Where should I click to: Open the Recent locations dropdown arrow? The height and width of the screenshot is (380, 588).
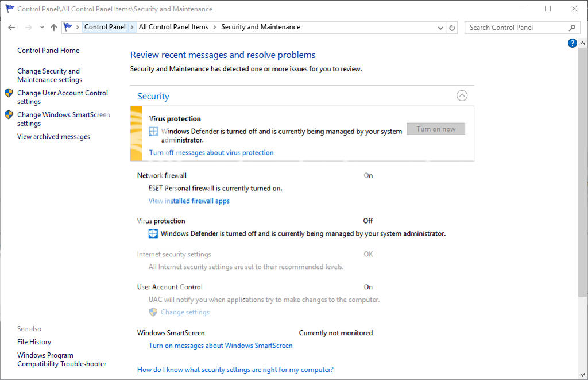click(x=42, y=28)
